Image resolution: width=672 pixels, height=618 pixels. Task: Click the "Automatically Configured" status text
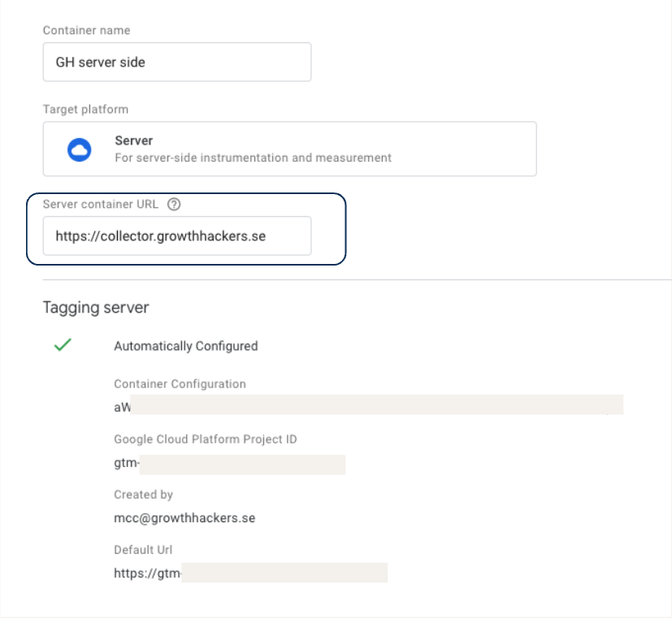185,346
